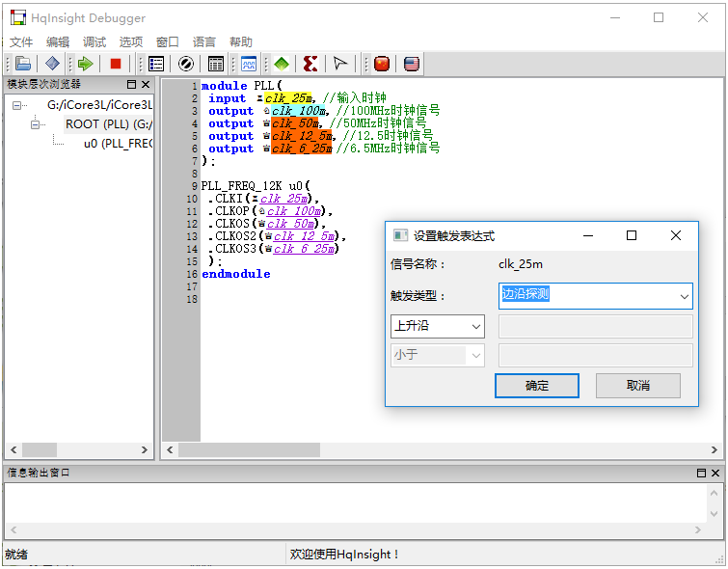Open the 触发类型 dropdown (边沿探测)
Image resolution: width=728 pixels, height=569 pixels.
pyautogui.click(x=595, y=295)
